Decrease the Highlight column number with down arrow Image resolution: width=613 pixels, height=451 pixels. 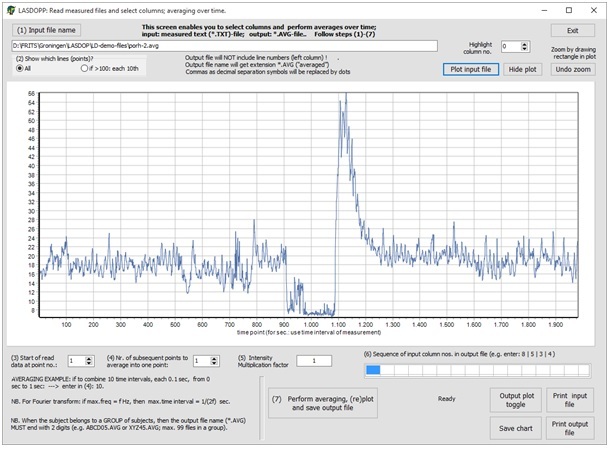tap(525, 49)
